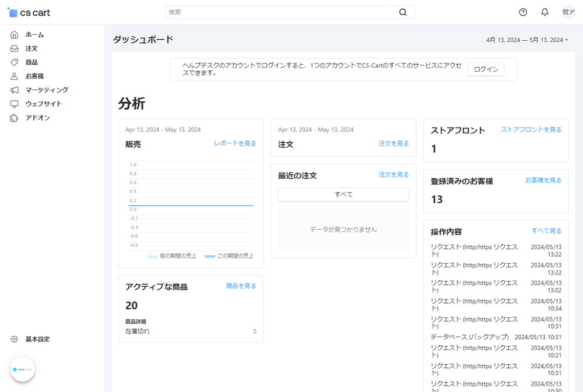Image resolution: width=583 pixels, height=392 pixels.
Task: Open 基本設定 settings item
Action: 37,339
